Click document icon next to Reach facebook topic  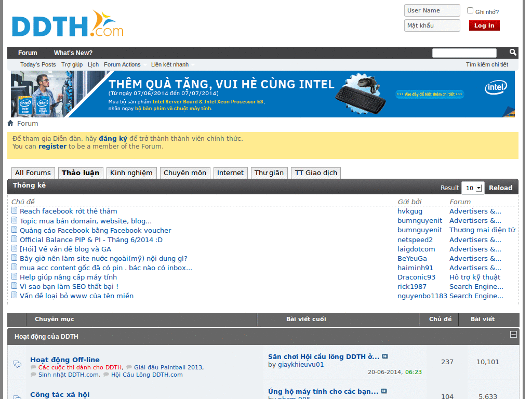pos(14,210)
